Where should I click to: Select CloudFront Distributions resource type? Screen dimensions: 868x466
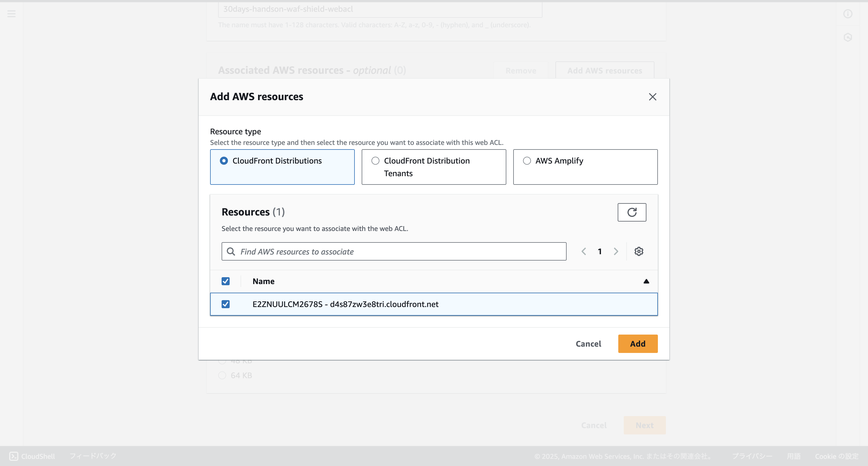click(x=224, y=161)
